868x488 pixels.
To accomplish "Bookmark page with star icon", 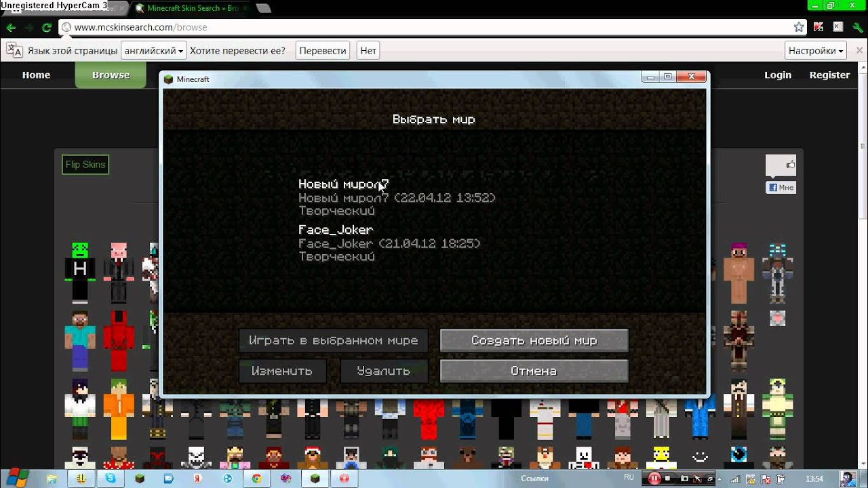I will (799, 27).
